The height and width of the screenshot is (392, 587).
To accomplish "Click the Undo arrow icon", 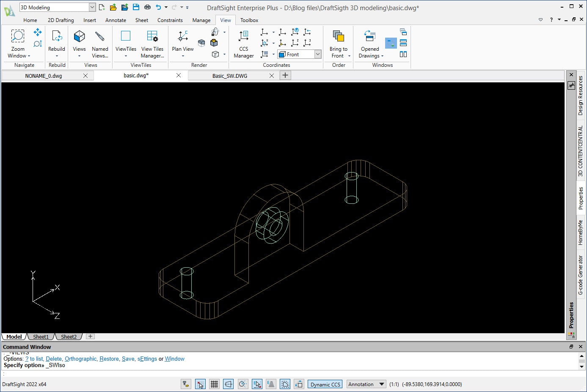I will (x=158, y=7).
